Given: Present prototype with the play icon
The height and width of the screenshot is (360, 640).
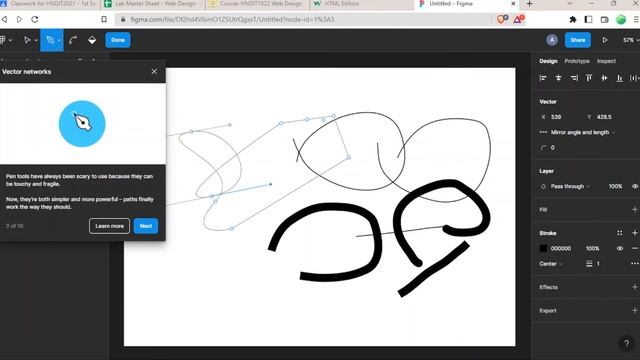Looking at the screenshot, I should coord(605,40).
